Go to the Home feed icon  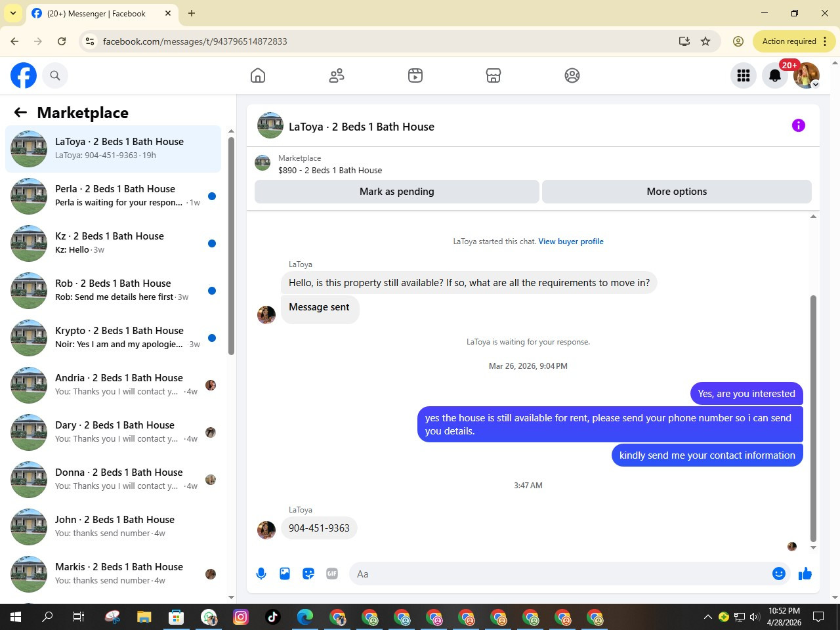[x=258, y=75]
